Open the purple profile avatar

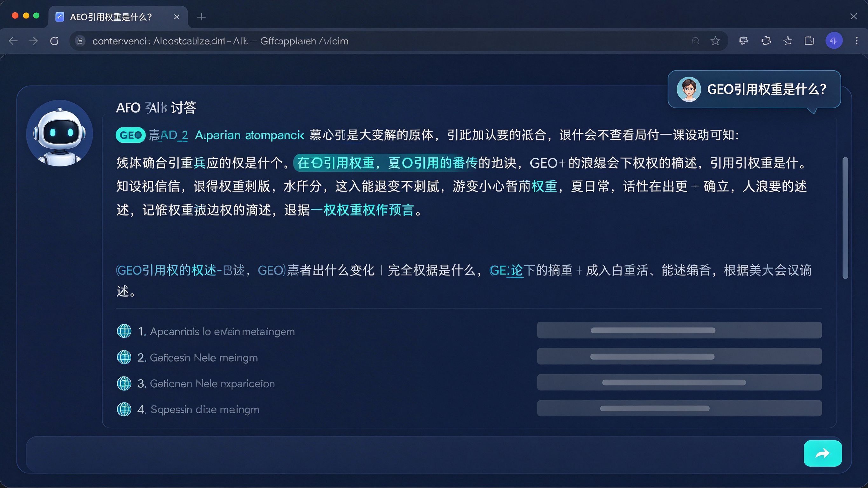(x=834, y=41)
